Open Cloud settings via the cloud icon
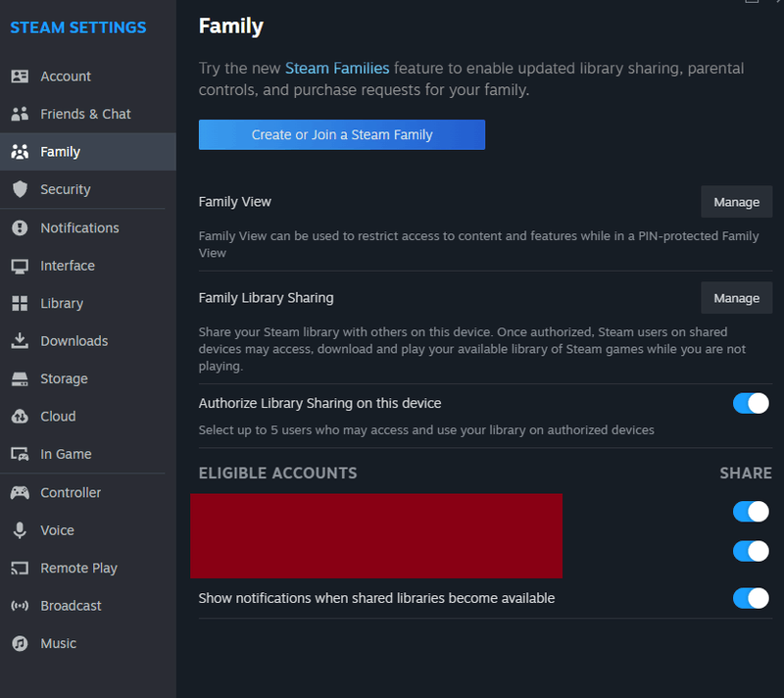This screenshot has width=784, height=698. [x=20, y=417]
